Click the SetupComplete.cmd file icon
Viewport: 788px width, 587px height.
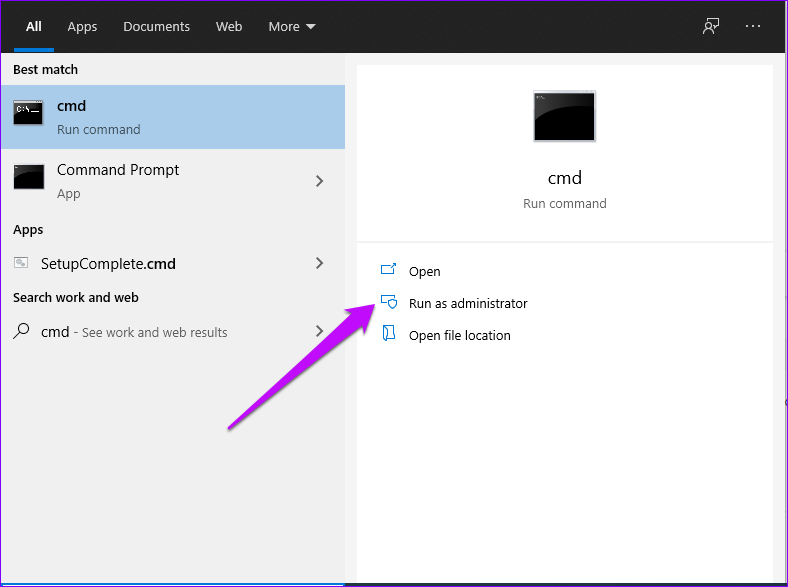click(21, 262)
